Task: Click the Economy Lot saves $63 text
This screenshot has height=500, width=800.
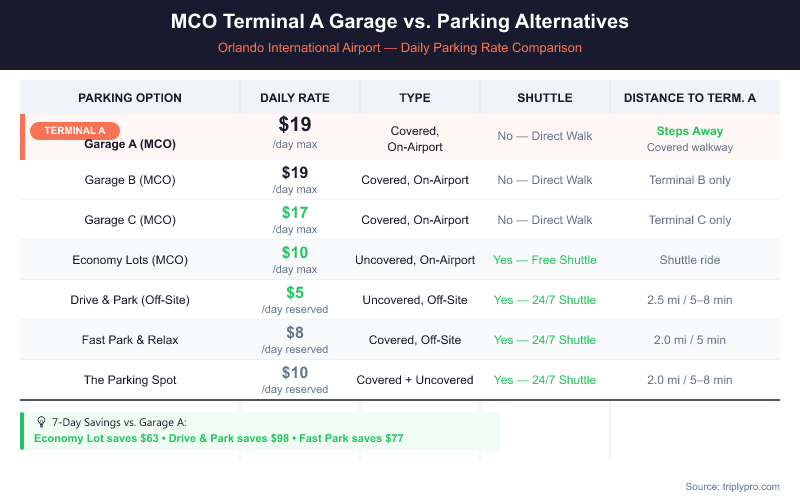Action: [x=96, y=438]
